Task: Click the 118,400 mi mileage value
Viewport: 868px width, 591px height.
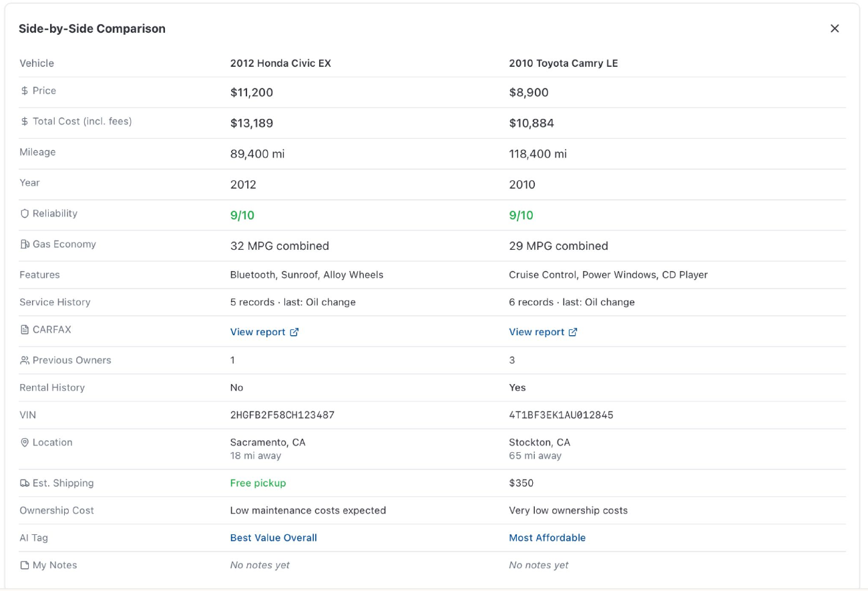Action: click(538, 154)
